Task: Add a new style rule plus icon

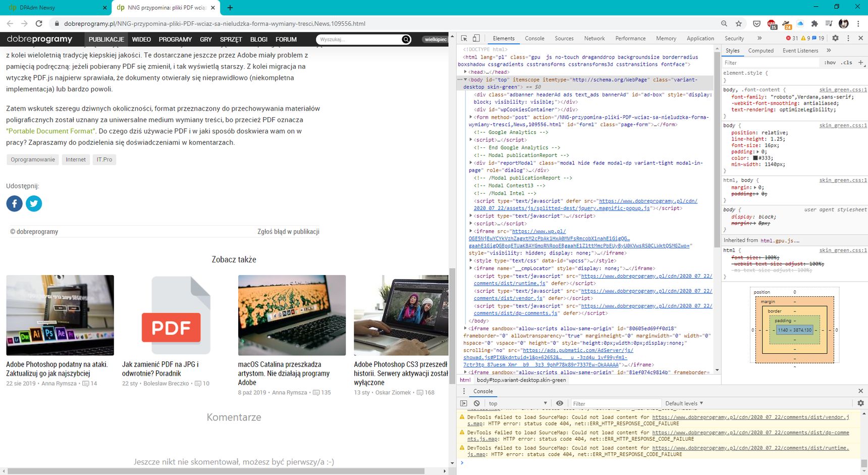Action: 861,63
